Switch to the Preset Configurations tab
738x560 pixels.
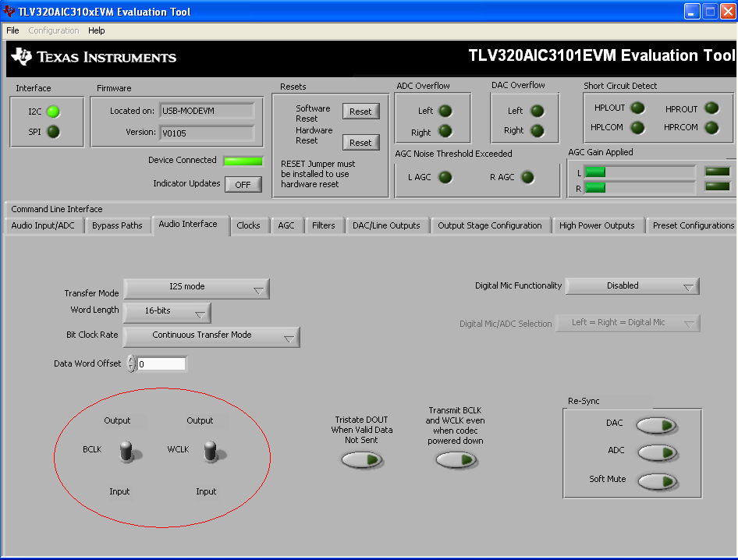coord(694,225)
